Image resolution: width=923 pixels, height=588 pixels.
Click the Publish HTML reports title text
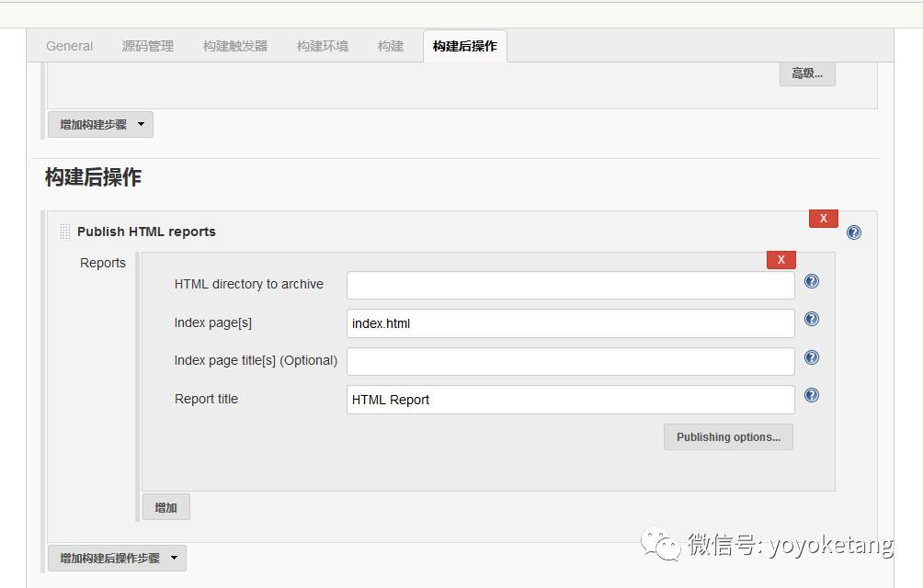[146, 232]
